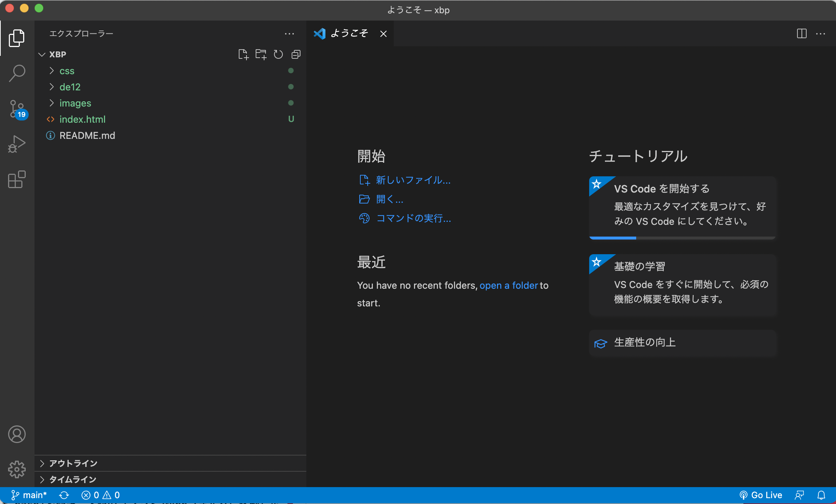Open Explorer's more actions menu
This screenshot has width=836, height=504.
click(290, 33)
